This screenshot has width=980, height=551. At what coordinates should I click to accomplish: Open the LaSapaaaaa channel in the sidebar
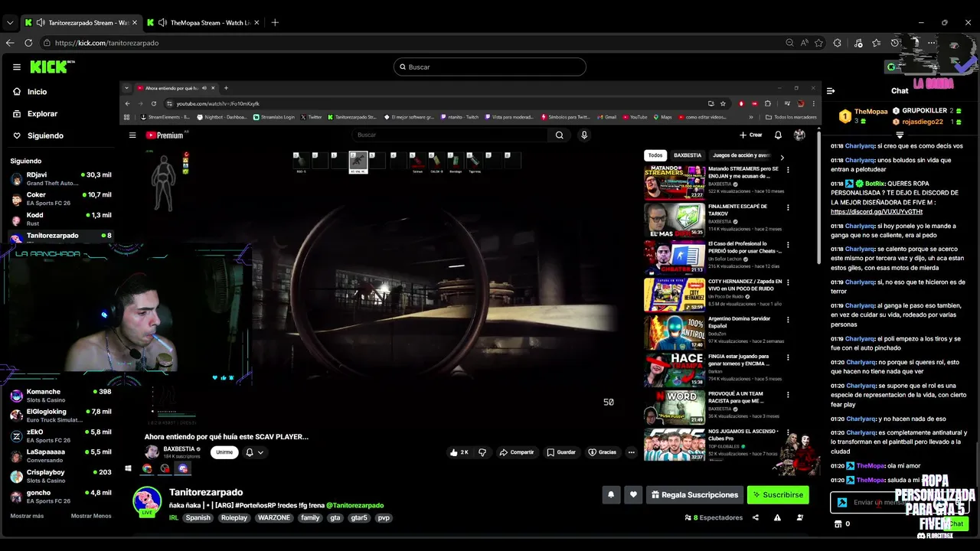point(60,456)
